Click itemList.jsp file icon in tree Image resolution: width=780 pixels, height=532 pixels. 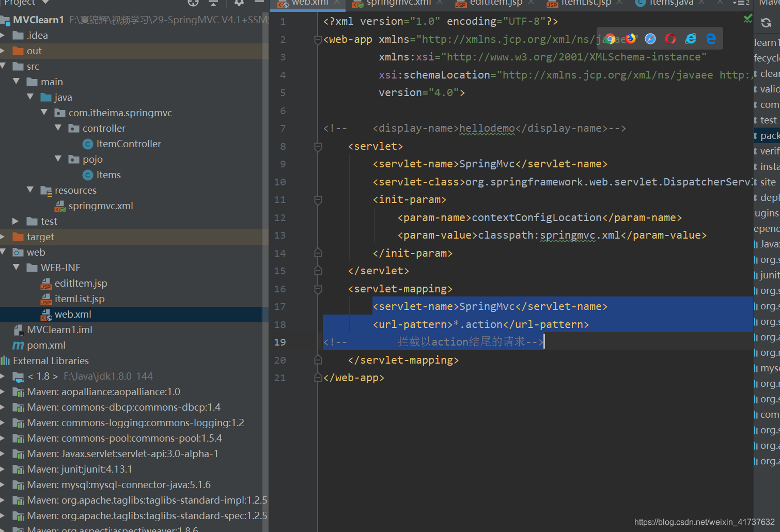(x=46, y=299)
